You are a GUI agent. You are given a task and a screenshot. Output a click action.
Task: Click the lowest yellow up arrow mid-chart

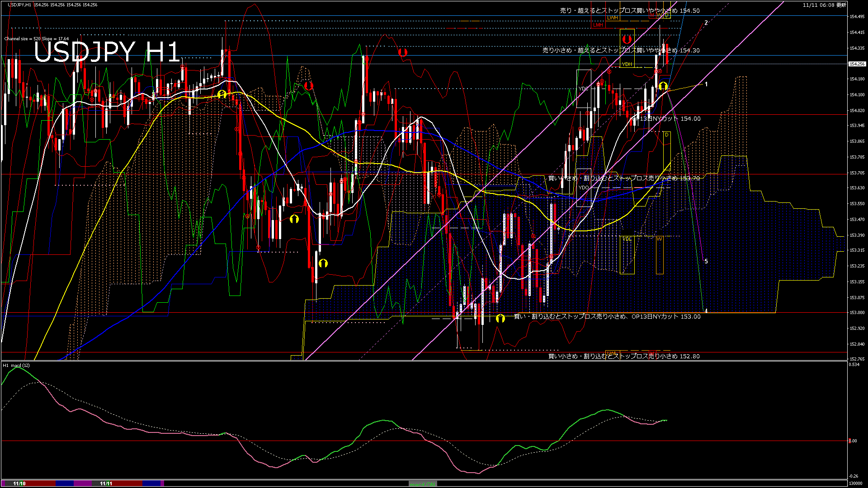[323, 263]
